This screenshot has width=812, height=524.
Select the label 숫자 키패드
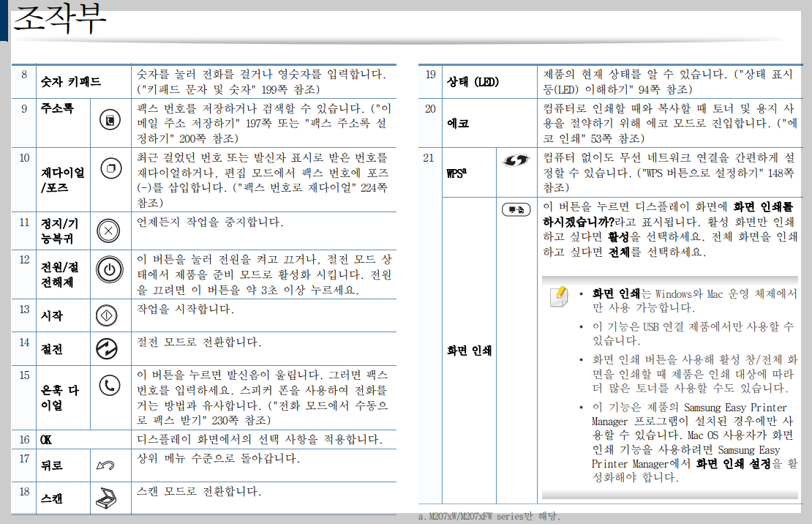point(71,81)
